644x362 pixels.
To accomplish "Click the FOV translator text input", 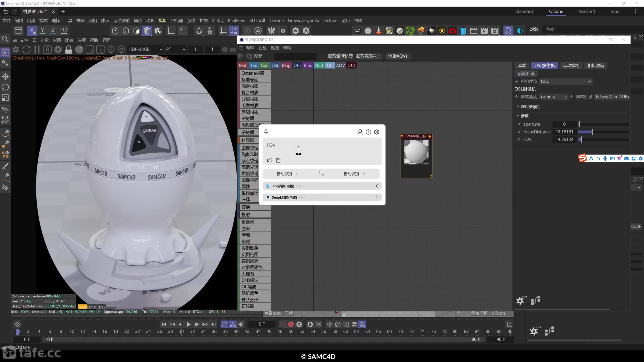I will (x=322, y=151).
